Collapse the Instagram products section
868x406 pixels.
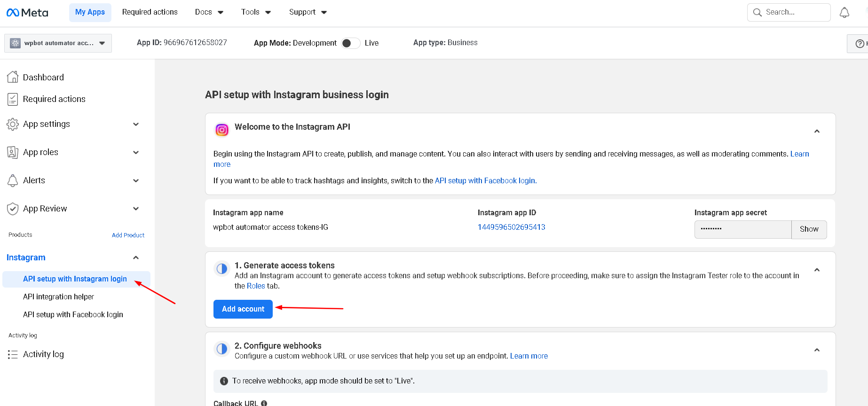(x=136, y=258)
